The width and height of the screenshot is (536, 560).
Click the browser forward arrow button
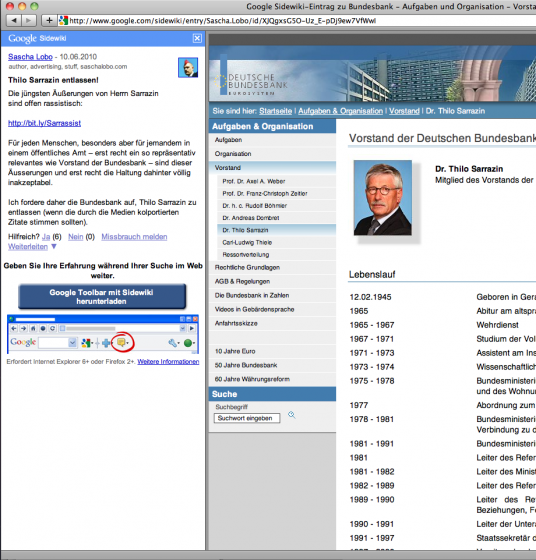click(x=29, y=20)
